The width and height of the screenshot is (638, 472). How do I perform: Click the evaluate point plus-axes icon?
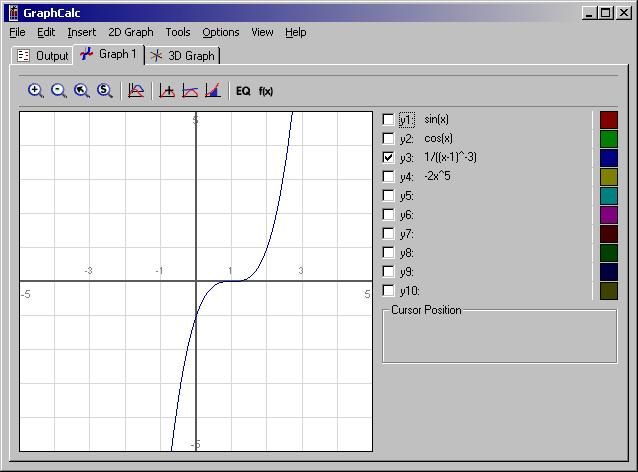point(167,90)
